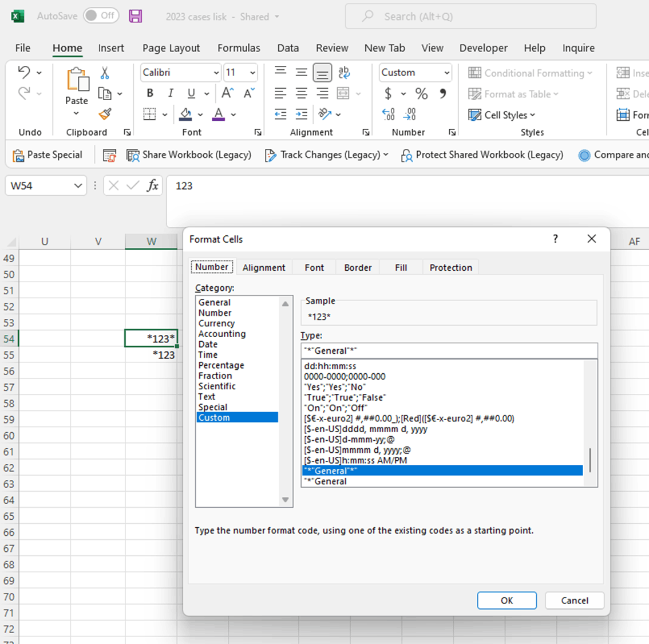Switch to the Protection tab in Format Cells

(x=451, y=268)
